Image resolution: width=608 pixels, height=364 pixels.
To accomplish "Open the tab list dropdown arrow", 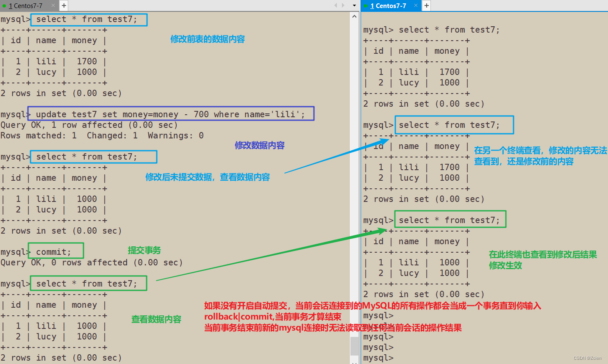I will click(x=355, y=6).
